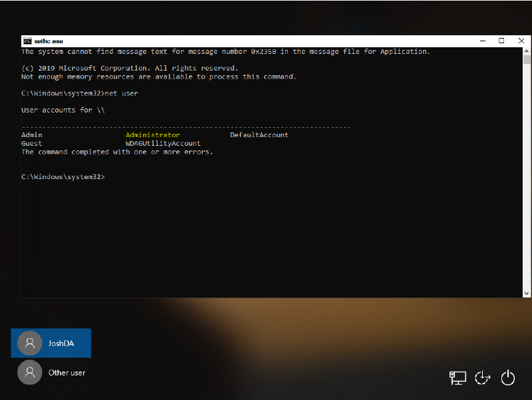Maximize the sethc.exe console window
The height and width of the screenshot is (400, 532).
coord(501,41)
